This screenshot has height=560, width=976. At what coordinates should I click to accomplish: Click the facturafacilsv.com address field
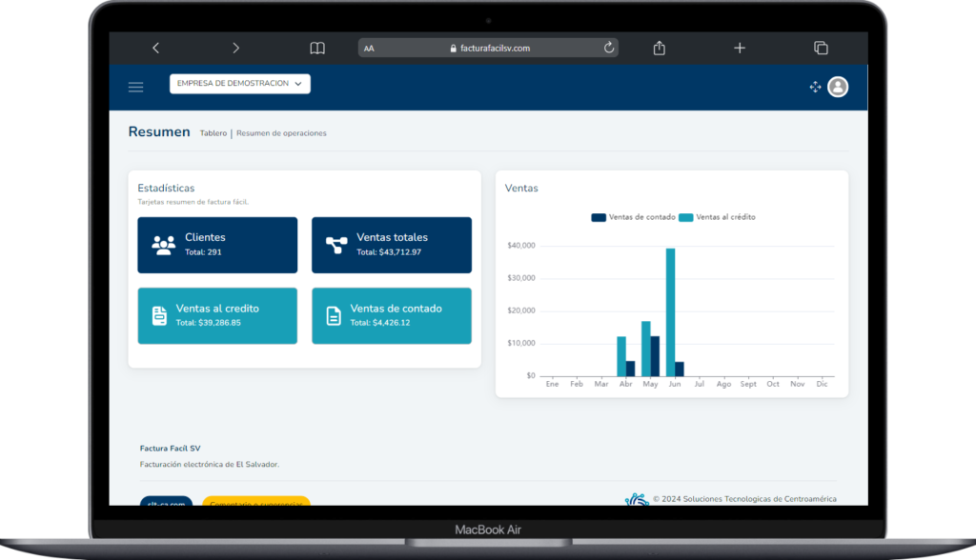488,48
